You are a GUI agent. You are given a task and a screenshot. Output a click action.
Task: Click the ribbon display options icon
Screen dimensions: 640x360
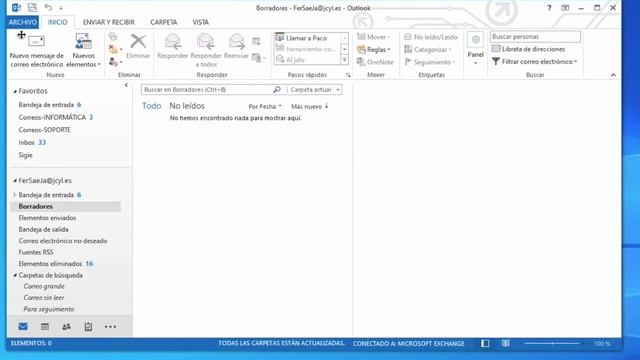click(565, 8)
